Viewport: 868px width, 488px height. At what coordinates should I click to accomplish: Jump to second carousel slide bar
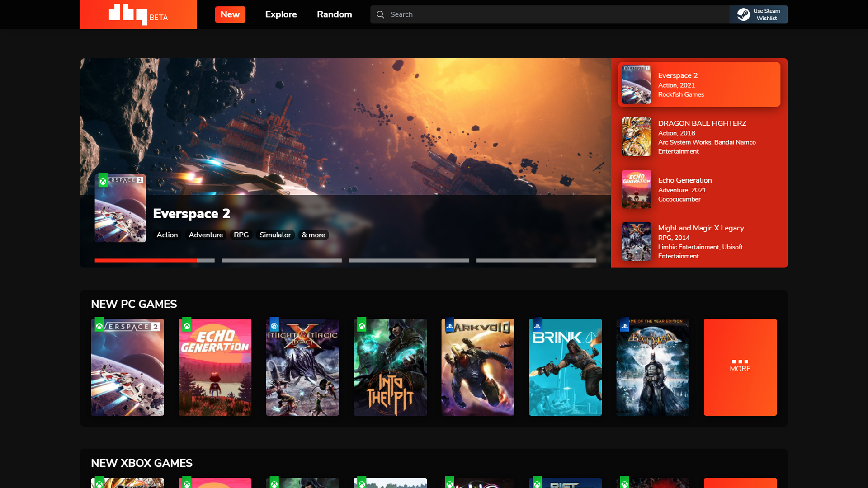click(282, 261)
